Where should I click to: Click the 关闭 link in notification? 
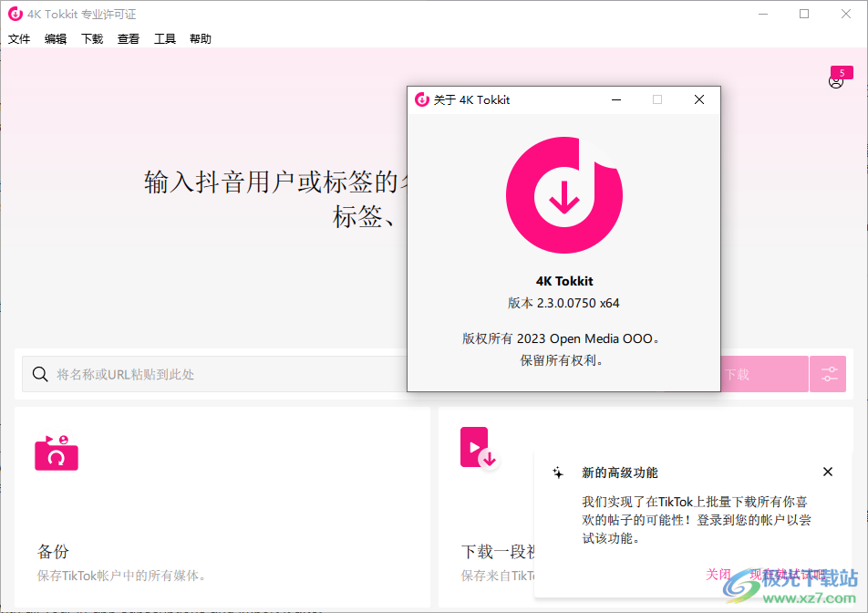(x=718, y=575)
